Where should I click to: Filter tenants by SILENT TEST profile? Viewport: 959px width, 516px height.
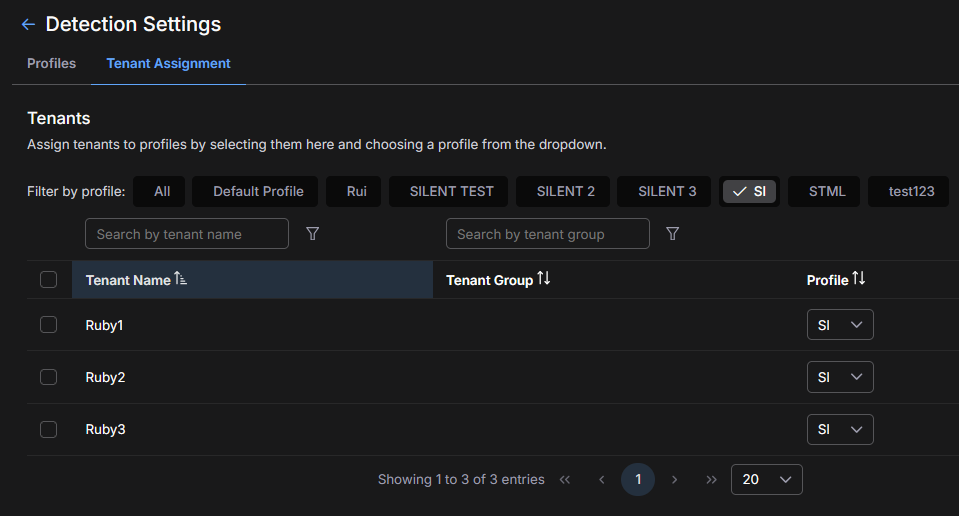(x=451, y=191)
